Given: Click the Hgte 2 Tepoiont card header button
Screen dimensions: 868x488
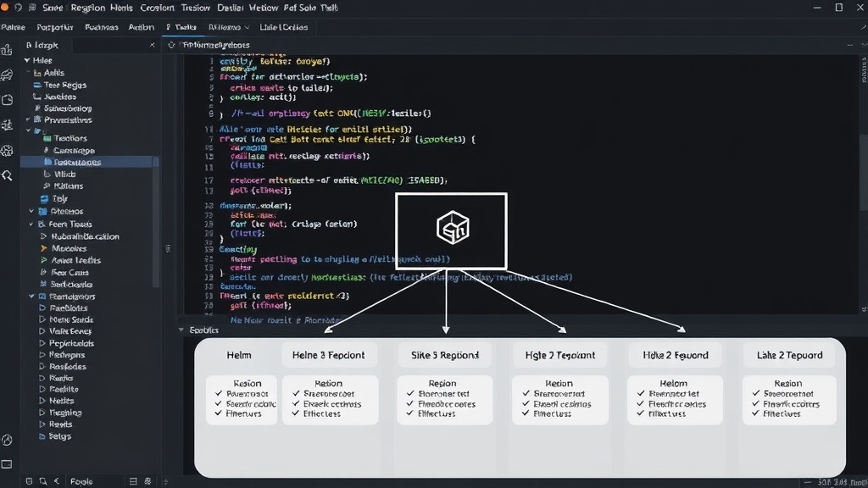Looking at the screenshot, I should (559, 355).
